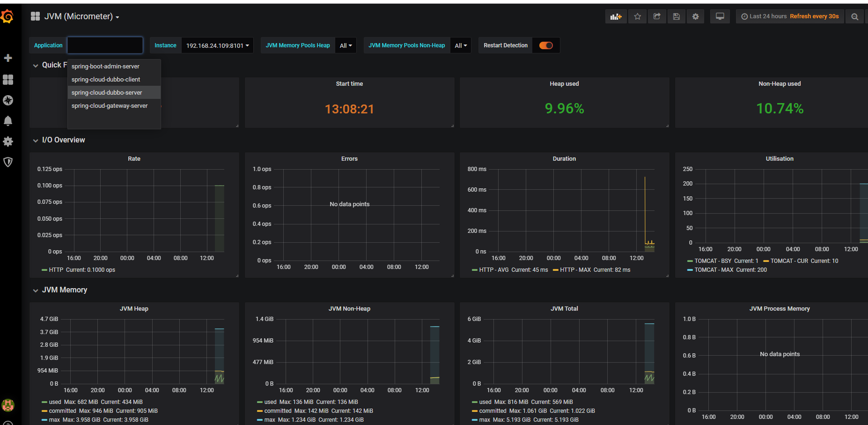This screenshot has width=868, height=425.
Task: Click the 10.74% non-heap used value
Action: (x=780, y=109)
